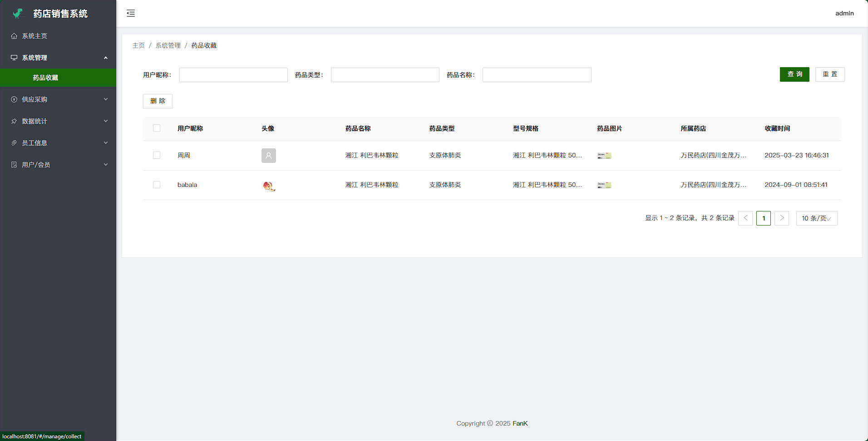Click the 重置 button
Screen dimensions: 868x441
(x=829, y=74)
